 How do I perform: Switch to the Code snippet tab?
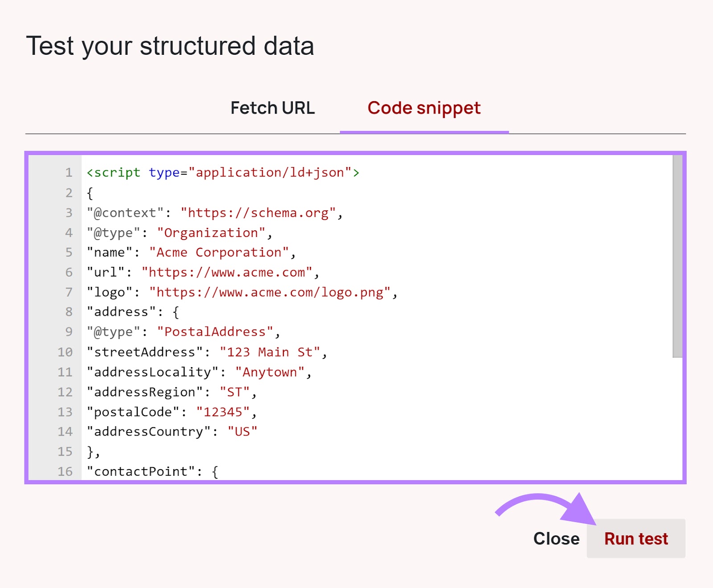pyautogui.click(x=423, y=108)
